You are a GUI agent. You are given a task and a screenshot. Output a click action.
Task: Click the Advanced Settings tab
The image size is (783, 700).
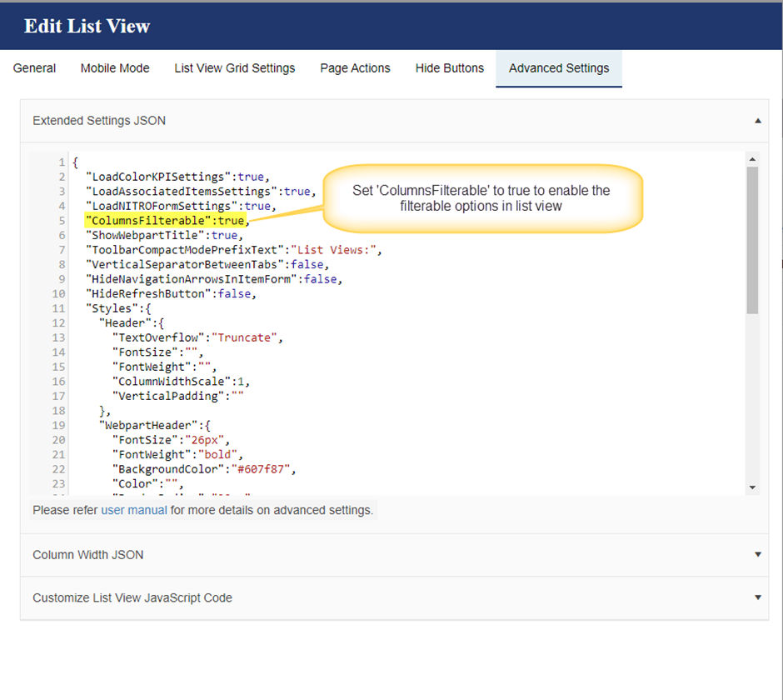[x=559, y=68]
